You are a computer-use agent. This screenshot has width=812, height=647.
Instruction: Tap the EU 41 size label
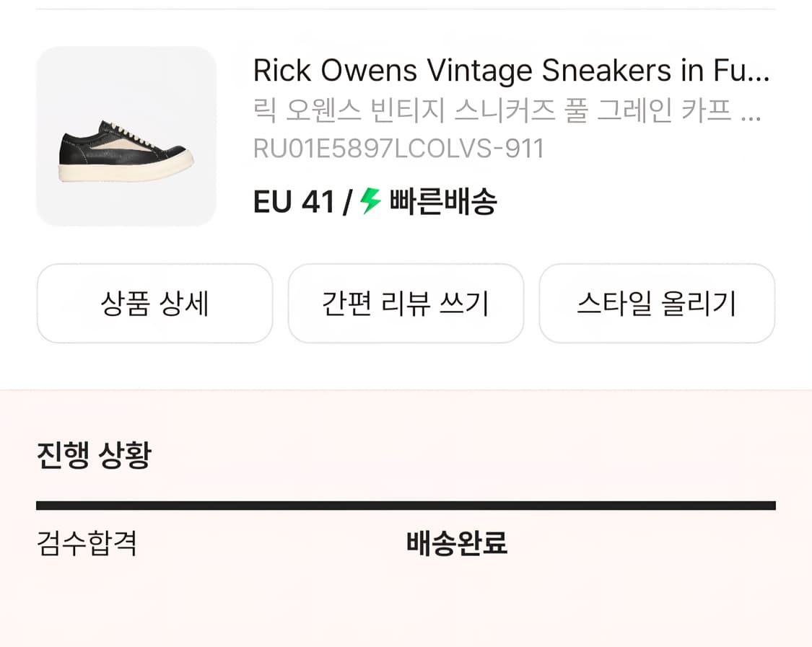294,203
